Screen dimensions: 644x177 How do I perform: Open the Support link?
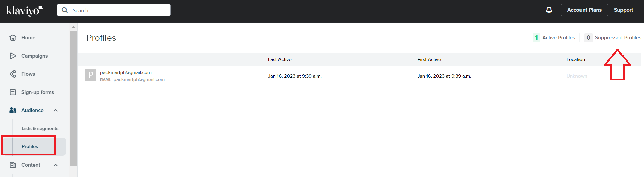click(623, 10)
